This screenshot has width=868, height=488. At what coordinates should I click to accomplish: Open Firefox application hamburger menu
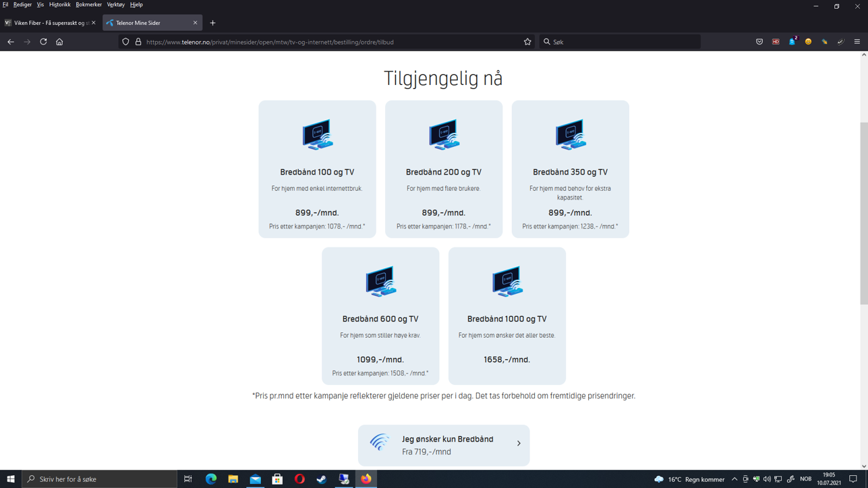857,42
